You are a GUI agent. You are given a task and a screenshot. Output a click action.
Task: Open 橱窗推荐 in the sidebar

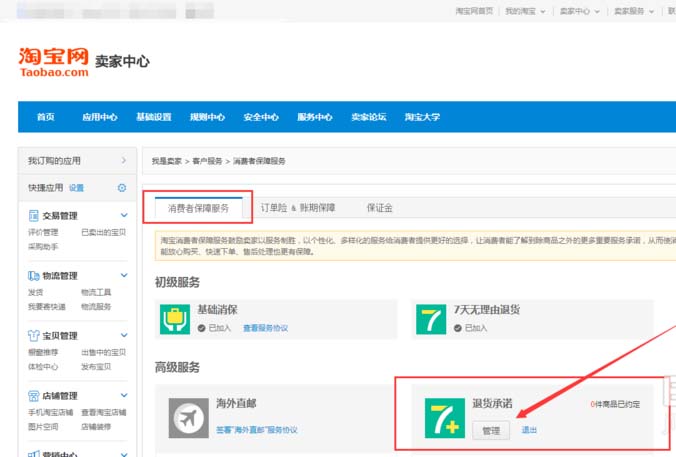(43, 352)
